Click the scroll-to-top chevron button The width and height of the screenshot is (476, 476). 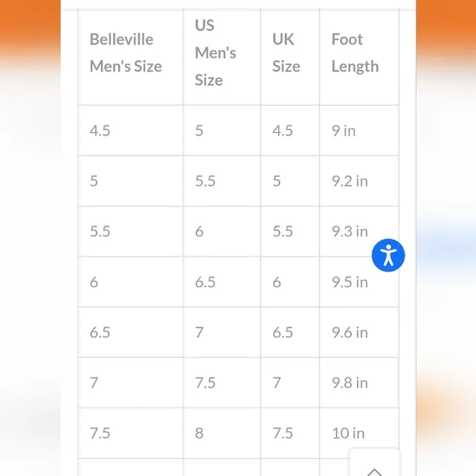(x=374, y=462)
